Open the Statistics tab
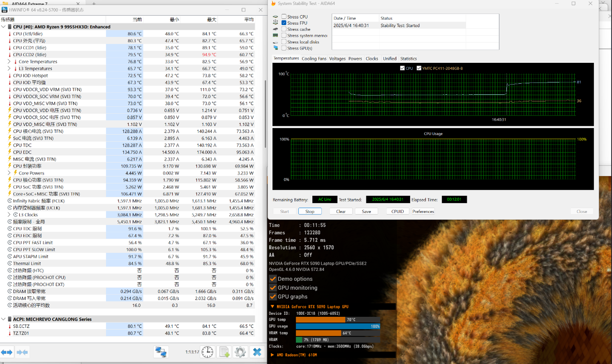Screen dimensions: 612x364 coord(408,59)
